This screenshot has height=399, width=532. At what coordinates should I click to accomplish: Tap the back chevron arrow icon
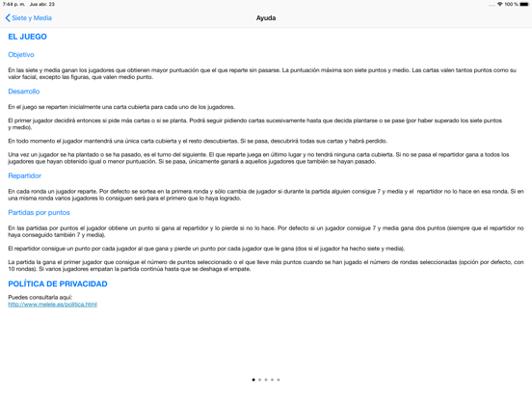[x=8, y=18]
